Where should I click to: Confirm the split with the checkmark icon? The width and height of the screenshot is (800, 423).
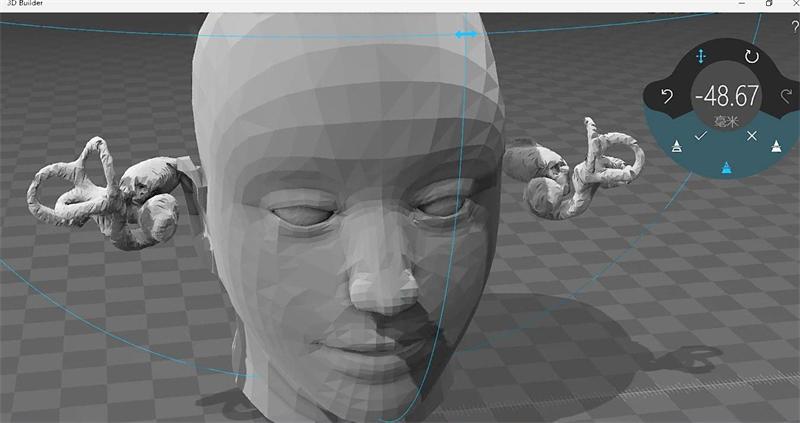[701, 136]
